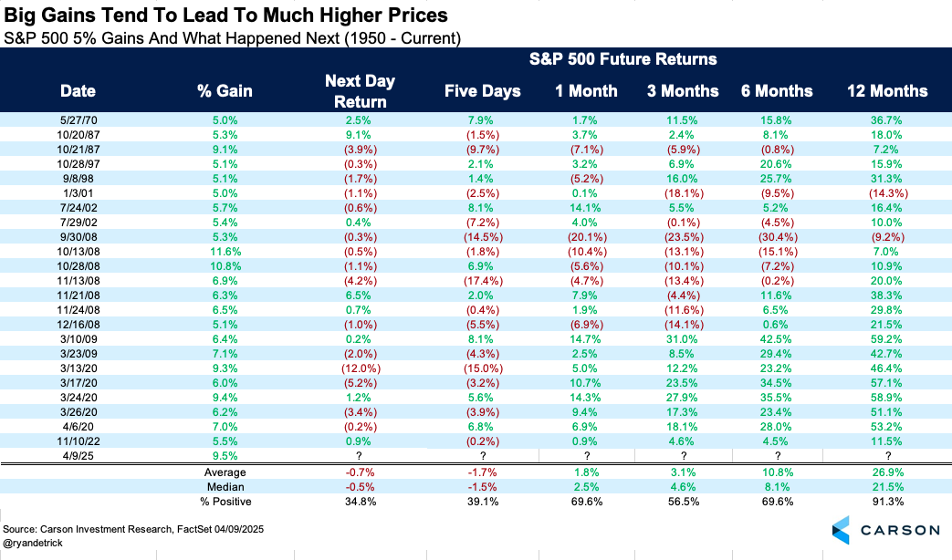
Task: Select the 1 Month column header
Action: click(586, 91)
